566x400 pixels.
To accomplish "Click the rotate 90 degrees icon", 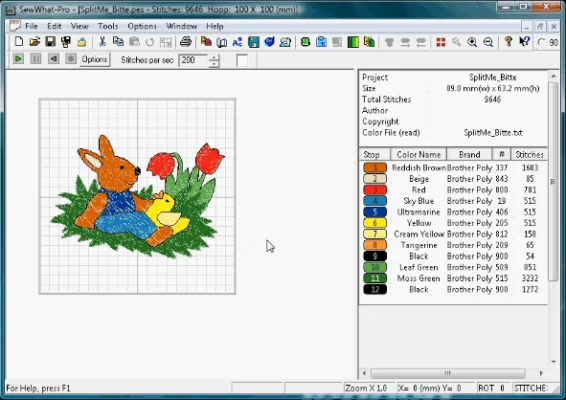I will pos(549,42).
